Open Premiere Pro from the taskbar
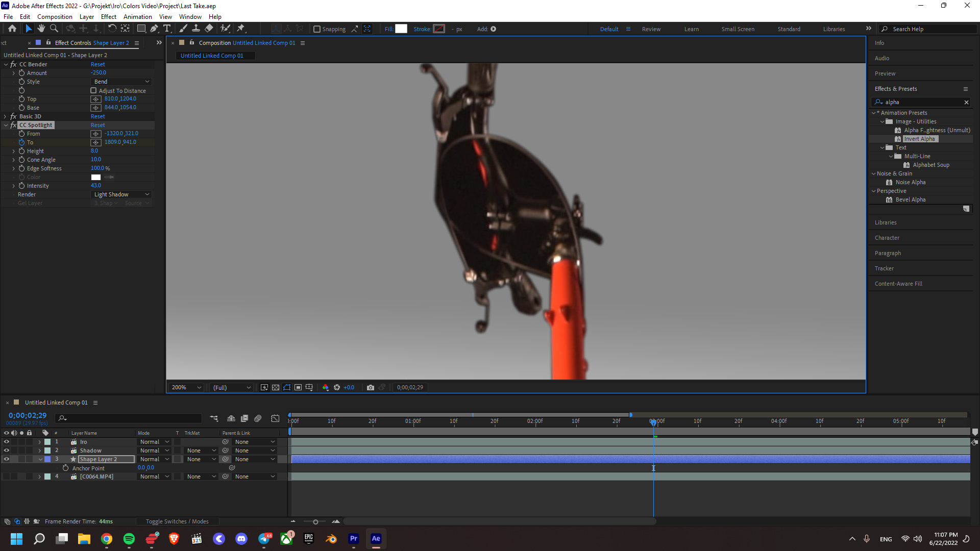This screenshot has width=980, height=551. 353,539
